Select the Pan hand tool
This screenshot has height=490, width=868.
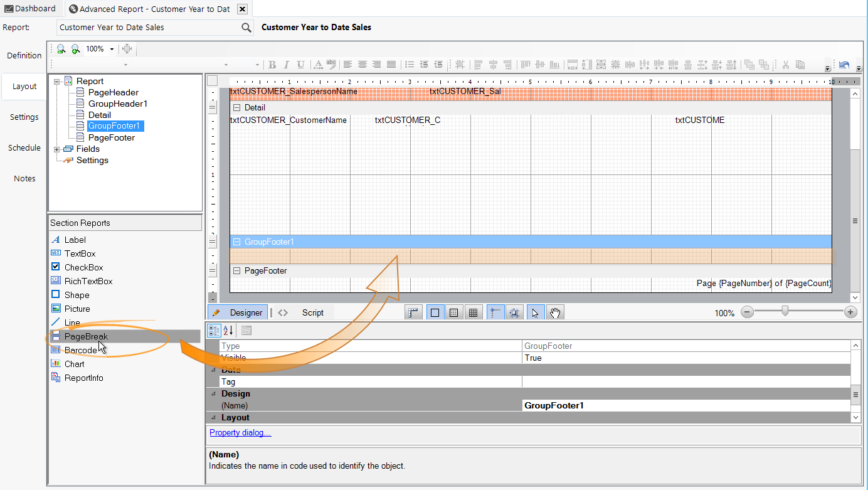pos(554,312)
